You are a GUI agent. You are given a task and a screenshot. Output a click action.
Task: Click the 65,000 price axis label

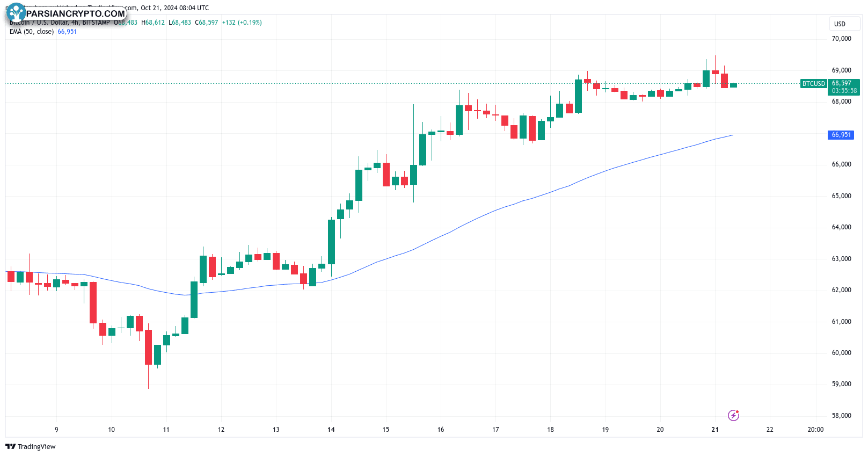(841, 196)
